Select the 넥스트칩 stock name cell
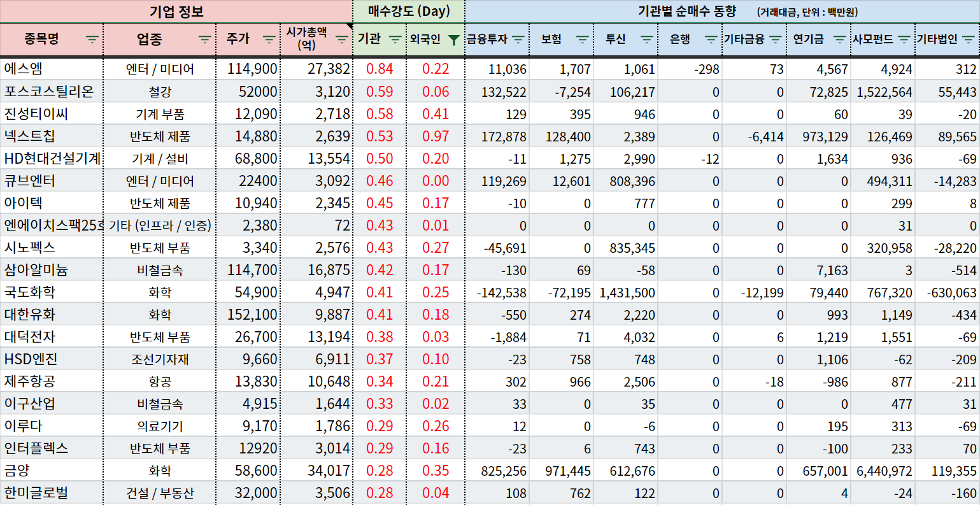 coord(52,136)
